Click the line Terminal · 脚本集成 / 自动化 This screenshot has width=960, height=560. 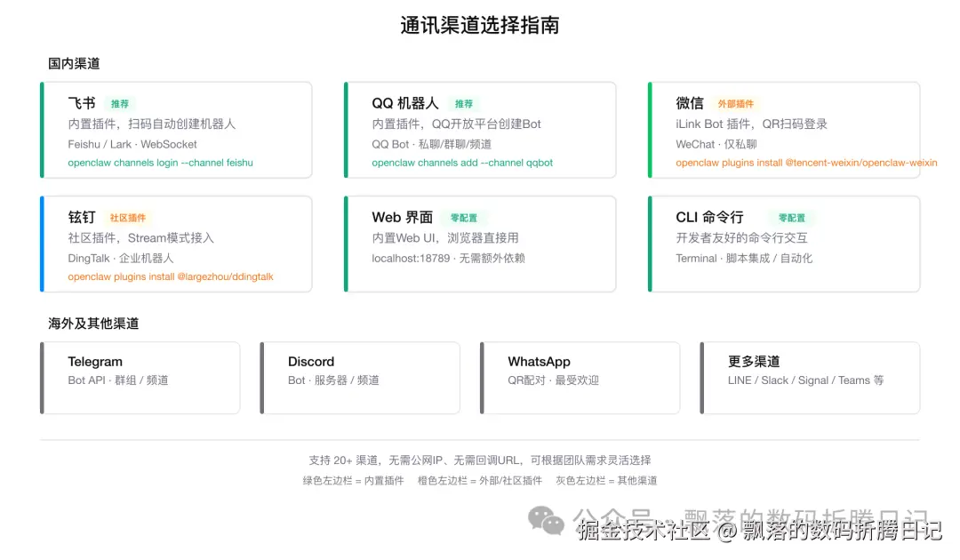pos(744,259)
